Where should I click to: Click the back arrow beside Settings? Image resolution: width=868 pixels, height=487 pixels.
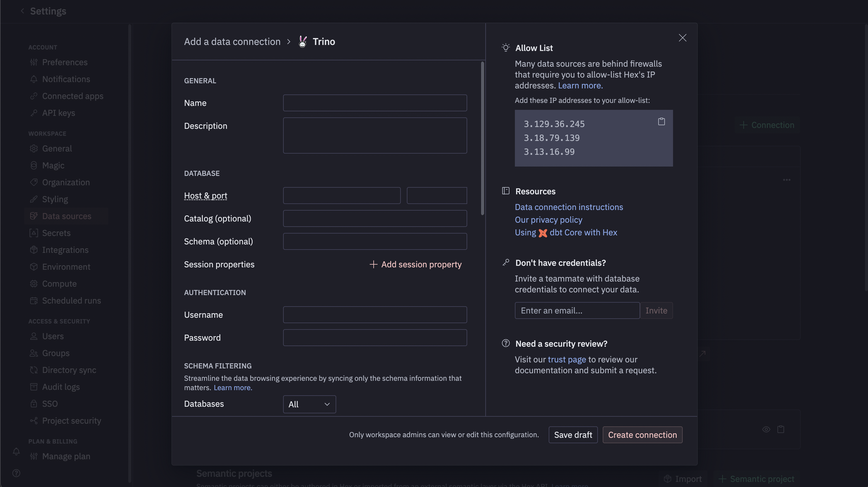22,11
